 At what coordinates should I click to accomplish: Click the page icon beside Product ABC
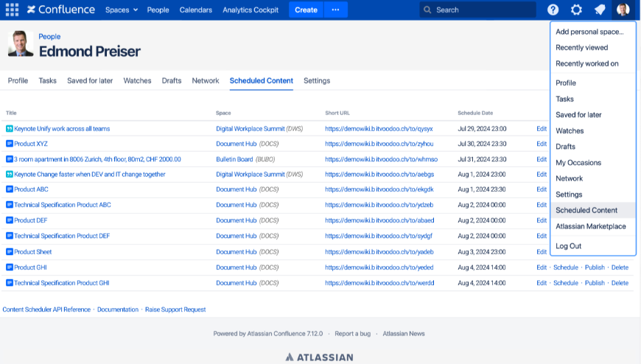tap(10, 189)
